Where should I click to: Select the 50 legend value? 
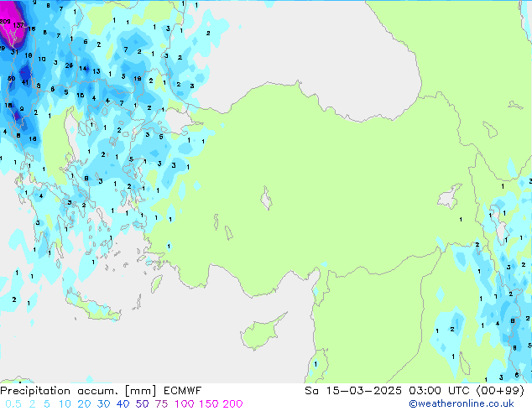(x=142, y=404)
